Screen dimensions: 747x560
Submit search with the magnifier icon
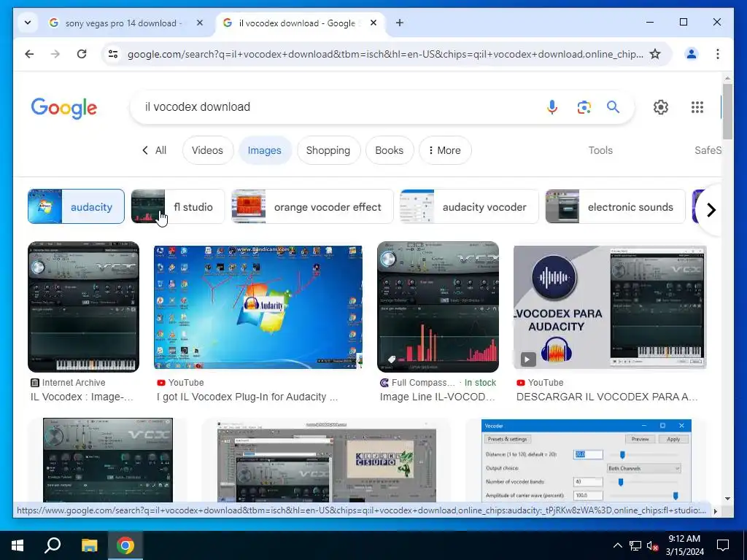tap(613, 107)
